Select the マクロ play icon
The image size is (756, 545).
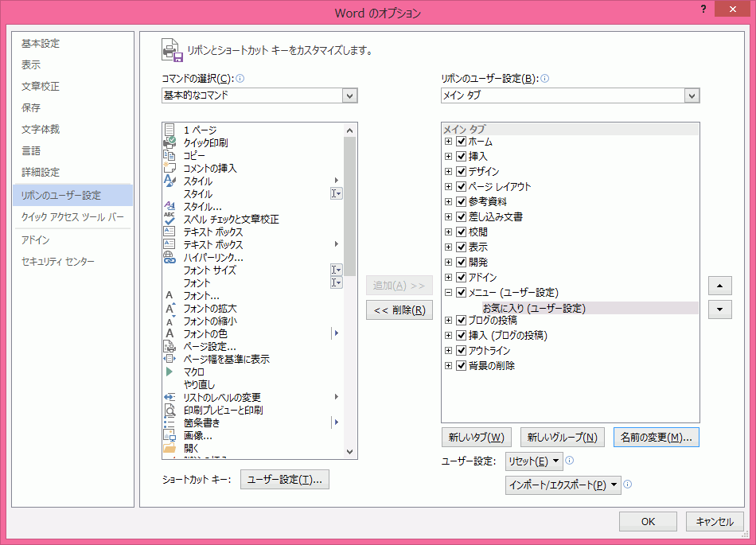coord(170,372)
